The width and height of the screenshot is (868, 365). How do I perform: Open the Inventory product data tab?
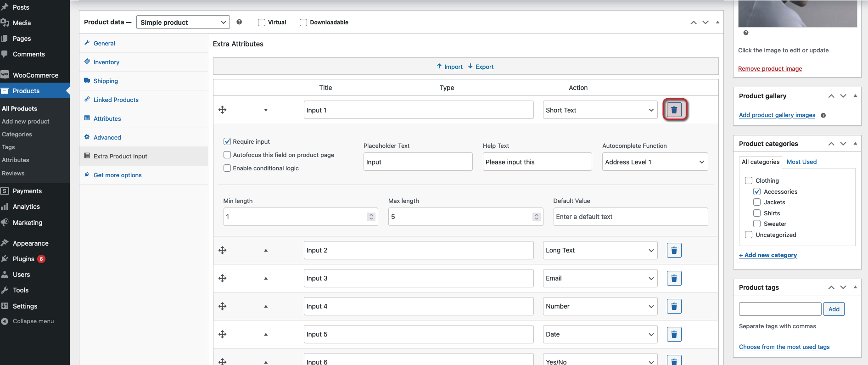pyautogui.click(x=106, y=62)
